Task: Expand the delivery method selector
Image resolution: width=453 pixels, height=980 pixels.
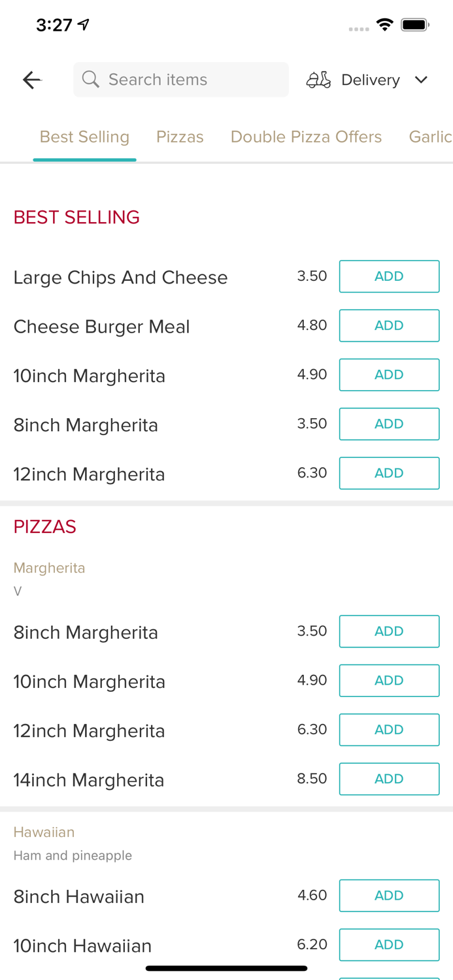Action: point(369,79)
